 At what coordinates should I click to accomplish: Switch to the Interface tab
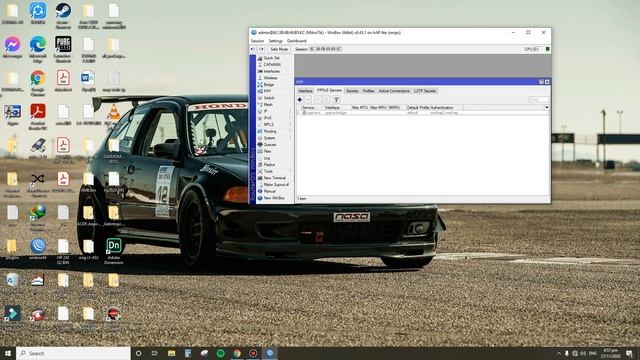click(x=305, y=91)
